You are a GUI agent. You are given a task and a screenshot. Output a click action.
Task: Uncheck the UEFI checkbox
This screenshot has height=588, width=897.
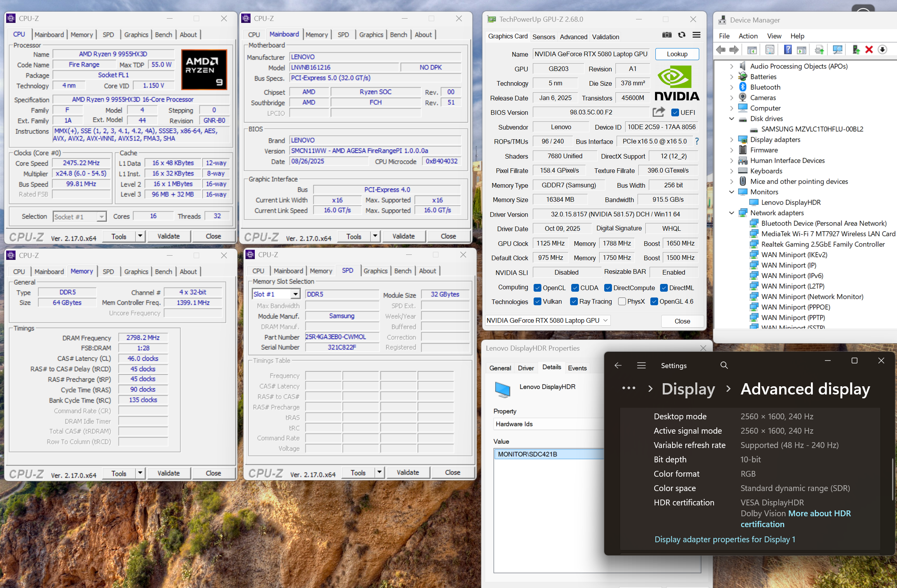[675, 112]
